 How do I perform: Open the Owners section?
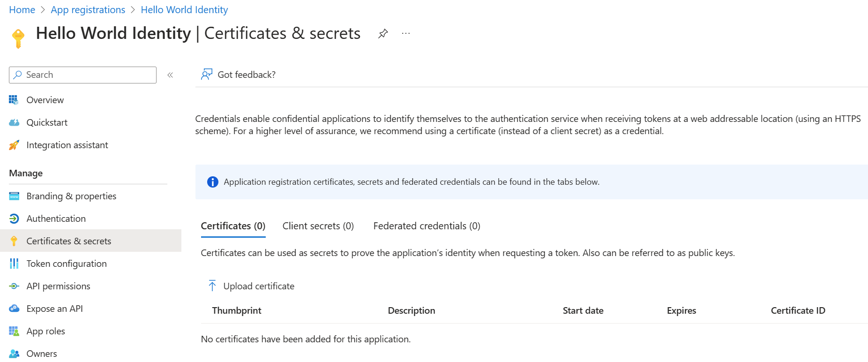tap(41, 353)
